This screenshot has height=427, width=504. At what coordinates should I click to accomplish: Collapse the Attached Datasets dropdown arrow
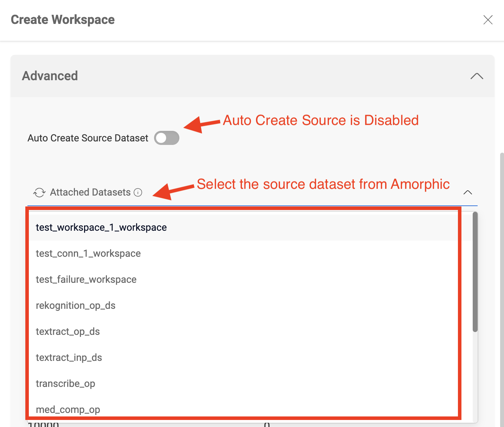(x=468, y=192)
